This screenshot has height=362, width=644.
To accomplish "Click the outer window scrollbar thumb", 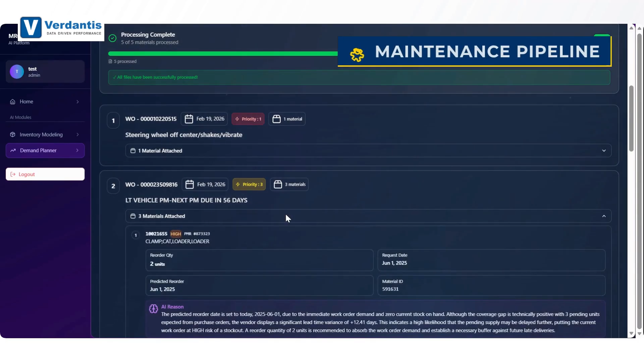I will (640, 181).
